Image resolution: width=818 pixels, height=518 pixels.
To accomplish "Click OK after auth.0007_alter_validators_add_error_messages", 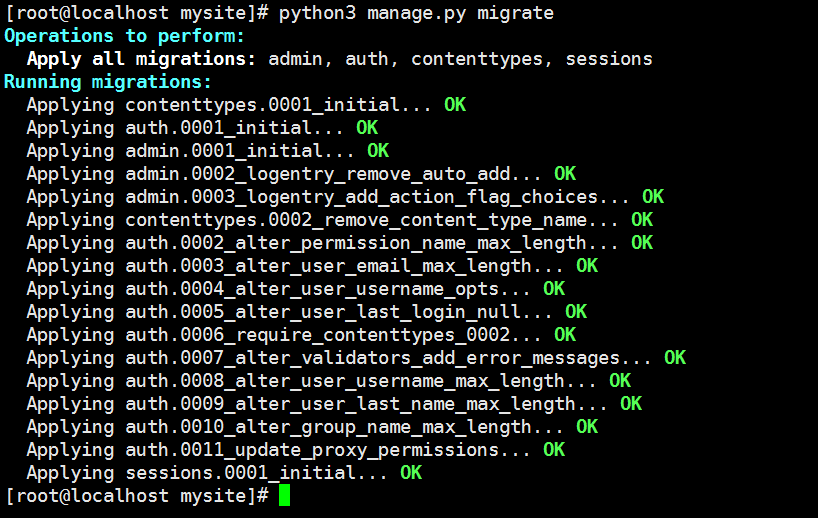I will click(x=675, y=357).
